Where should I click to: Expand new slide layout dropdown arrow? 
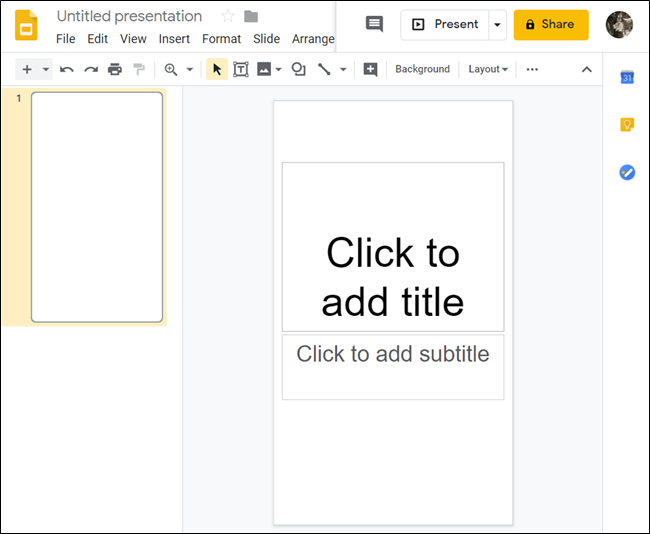click(x=46, y=69)
